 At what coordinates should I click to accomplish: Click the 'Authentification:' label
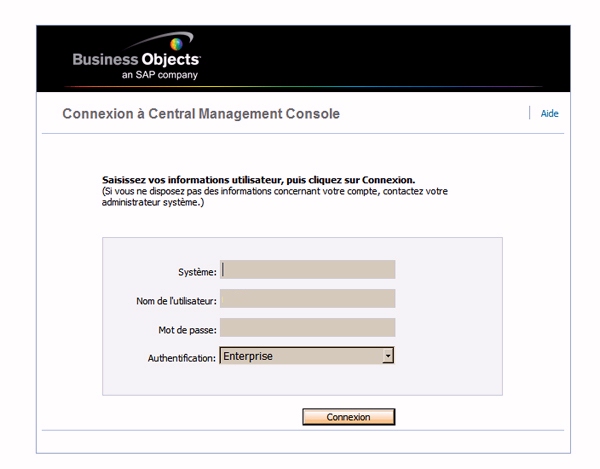tap(182, 357)
